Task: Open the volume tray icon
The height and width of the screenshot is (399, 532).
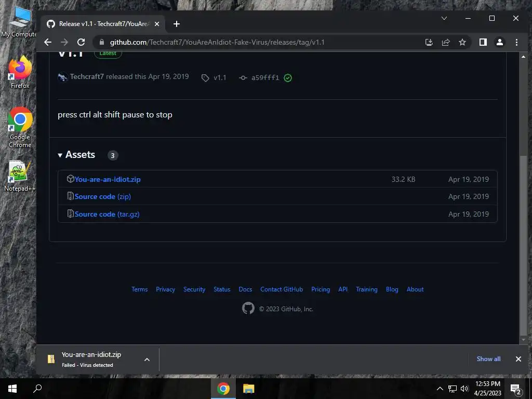Action: tap(464, 389)
